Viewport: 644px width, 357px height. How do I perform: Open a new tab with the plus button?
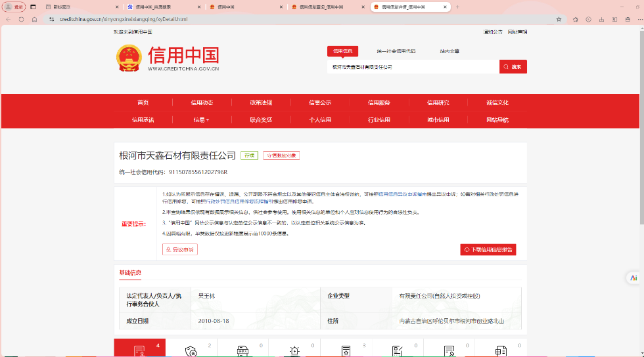[x=457, y=7]
